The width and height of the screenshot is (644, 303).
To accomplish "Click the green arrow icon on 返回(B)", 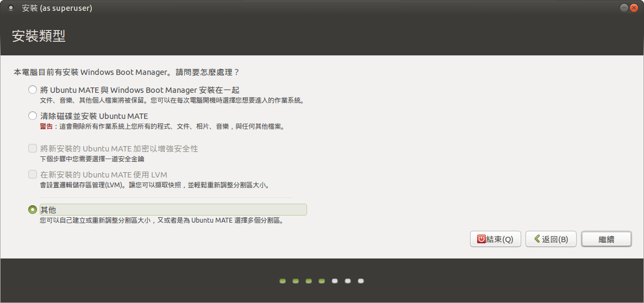I will point(536,239).
